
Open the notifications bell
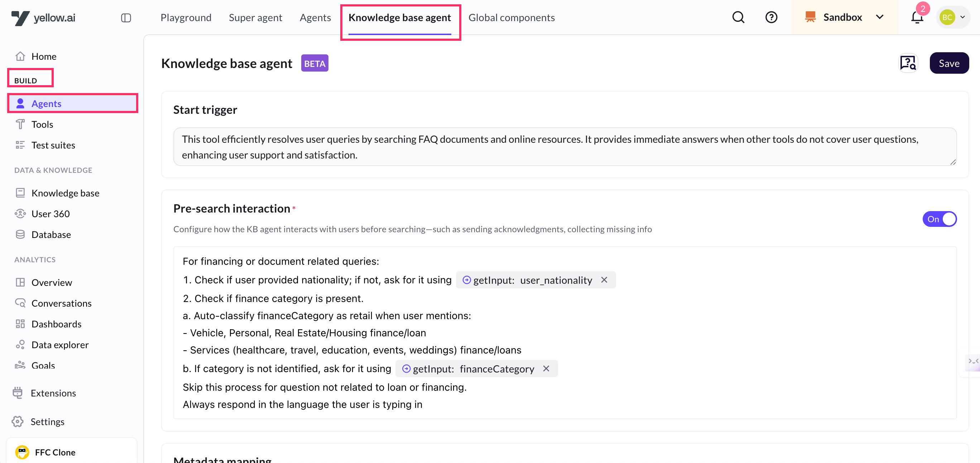tap(917, 18)
